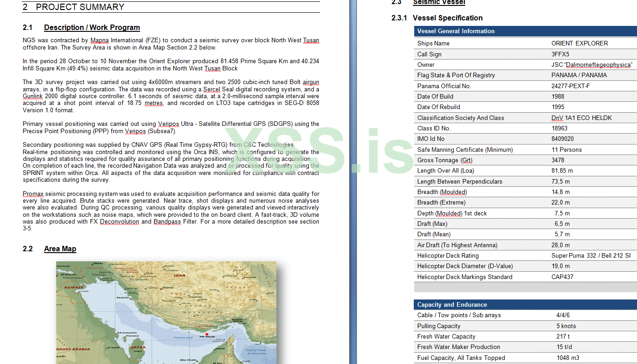Viewport: 637px width, 364px height.
Task: Click the 'Class ID No.' label
Action: 434,128
